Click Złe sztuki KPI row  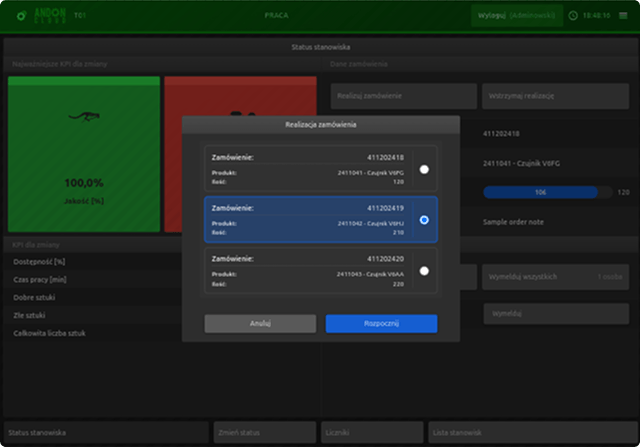tap(94, 315)
